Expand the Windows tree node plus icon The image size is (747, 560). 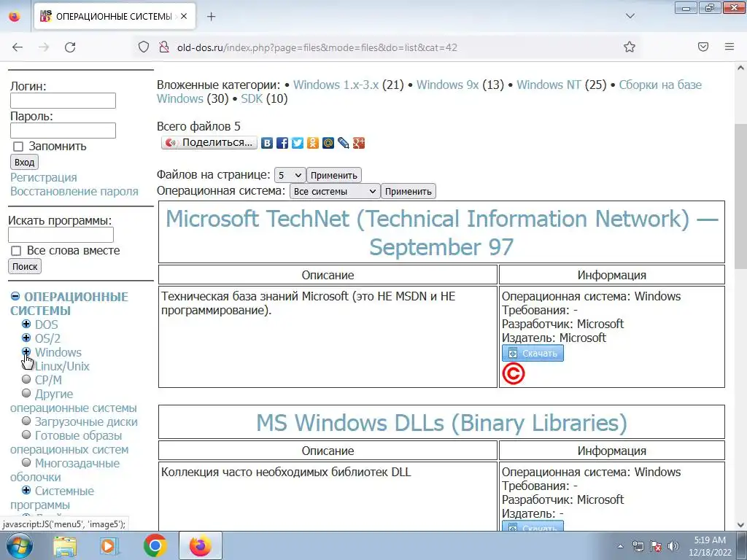[26, 351]
